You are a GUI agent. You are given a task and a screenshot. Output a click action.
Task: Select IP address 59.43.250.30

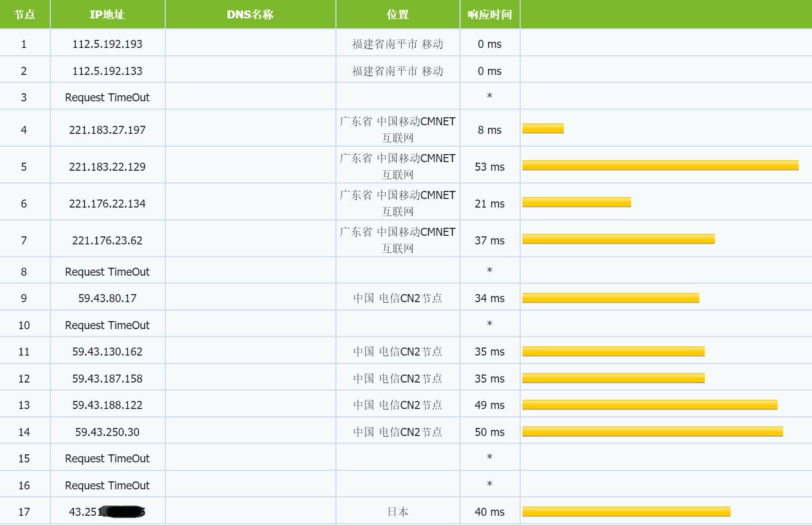107,432
